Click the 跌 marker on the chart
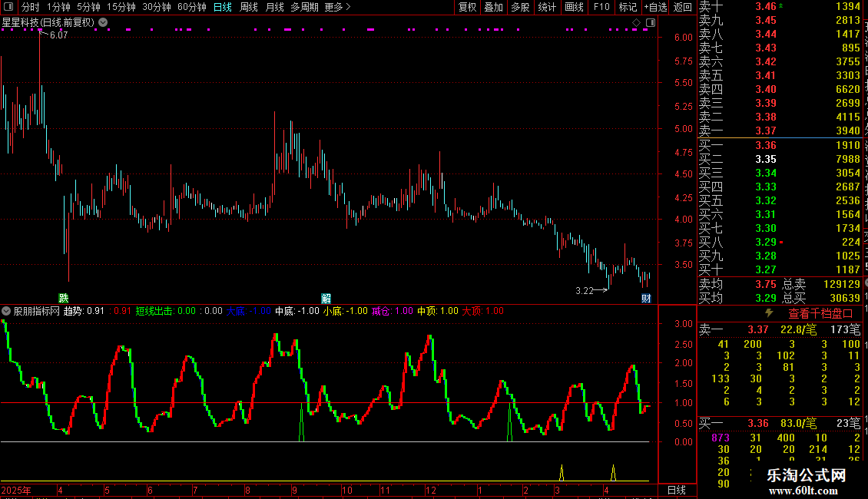868x499 pixels. coord(64,298)
